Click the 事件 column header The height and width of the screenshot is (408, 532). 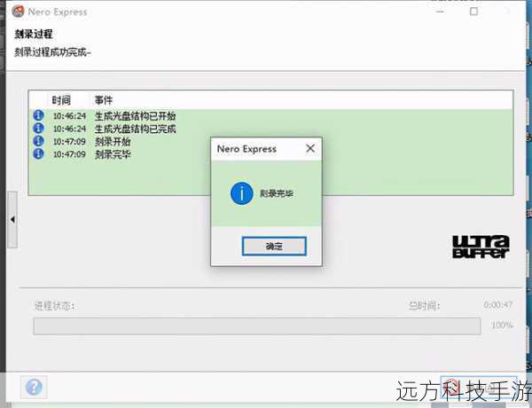pos(104,100)
